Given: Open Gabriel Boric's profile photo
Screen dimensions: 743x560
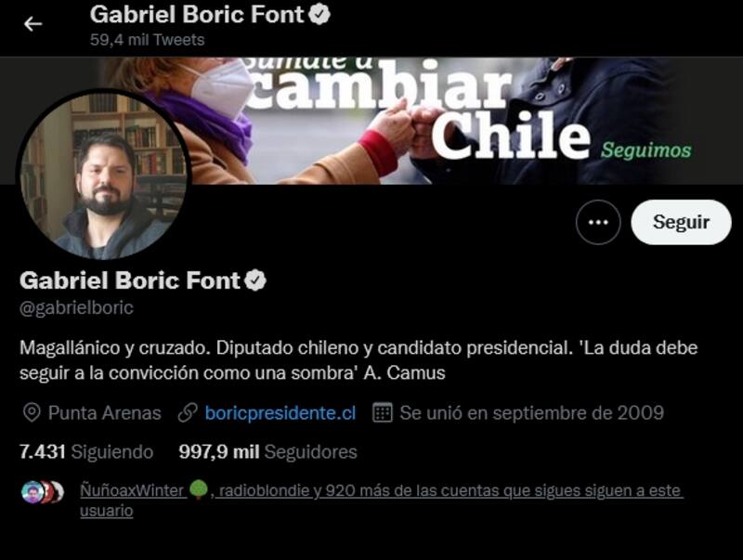Looking at the screenshot, I should tap(104, 174).
